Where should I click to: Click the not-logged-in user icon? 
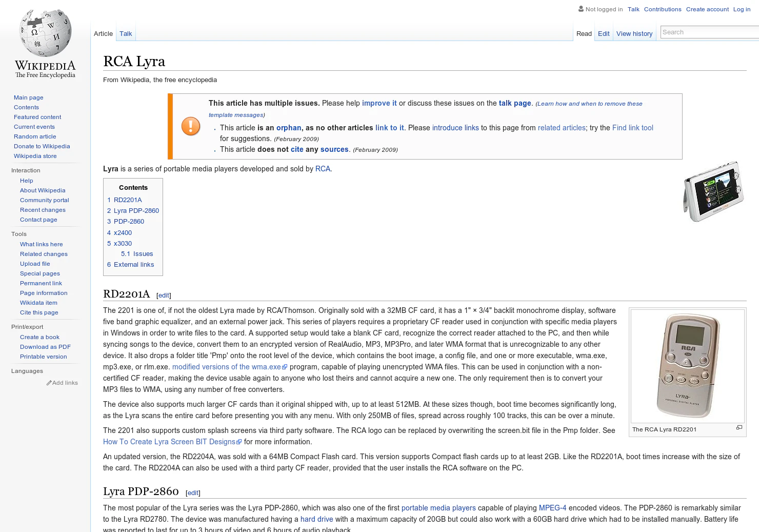pos(581,9)
